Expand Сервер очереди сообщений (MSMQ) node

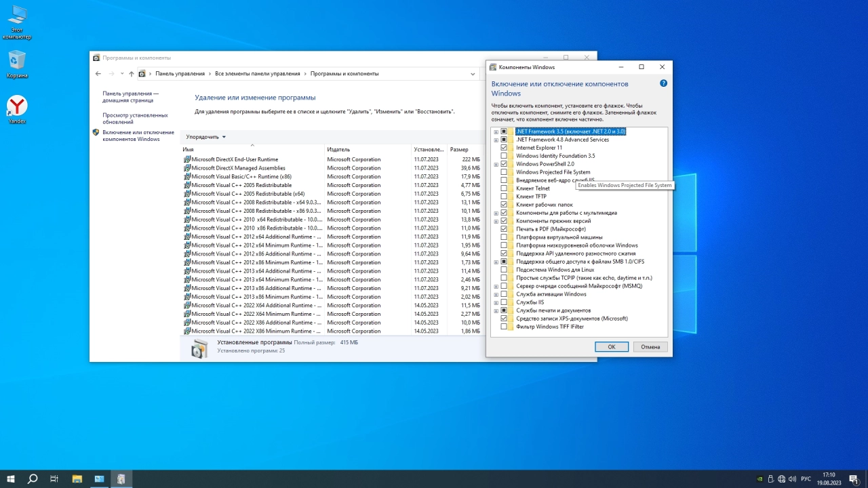496,286
